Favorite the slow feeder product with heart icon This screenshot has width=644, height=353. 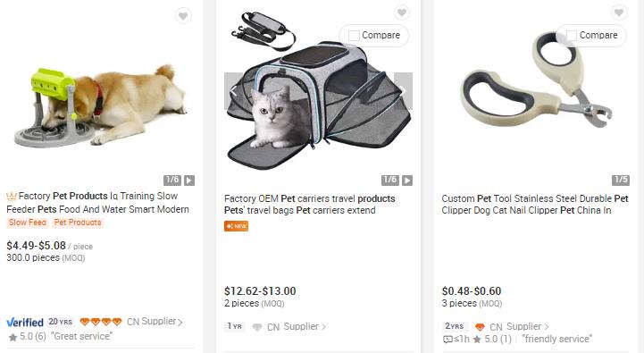pyautogui.click(x=183, y=16)
